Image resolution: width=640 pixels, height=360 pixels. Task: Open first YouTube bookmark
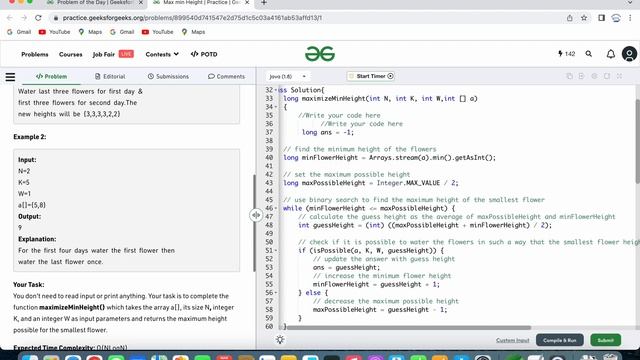[x=55, y=32]
